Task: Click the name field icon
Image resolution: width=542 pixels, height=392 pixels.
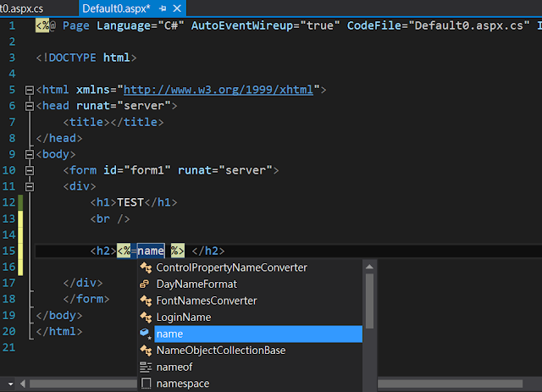Action: [146, 334]
